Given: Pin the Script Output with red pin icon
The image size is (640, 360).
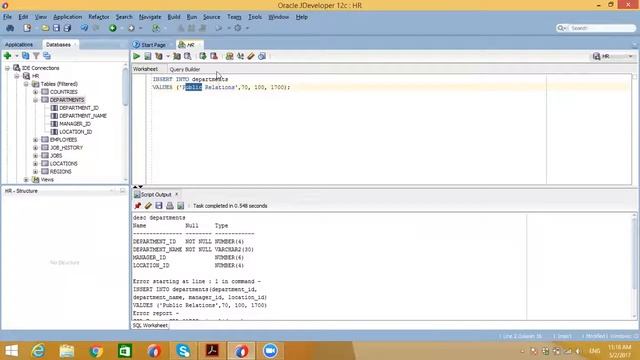Looking at the screenshot, I should click(x=138, y=206).
